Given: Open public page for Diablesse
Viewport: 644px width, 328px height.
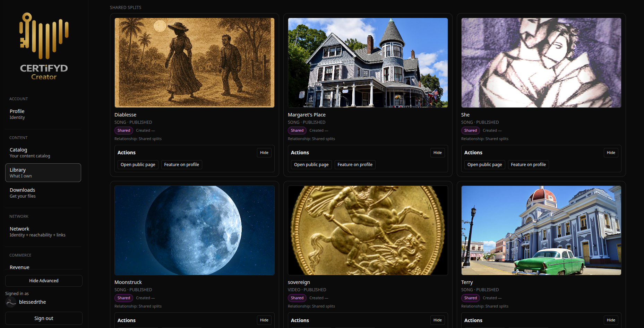Looking at the screenshot, I should tap(138, 165).
